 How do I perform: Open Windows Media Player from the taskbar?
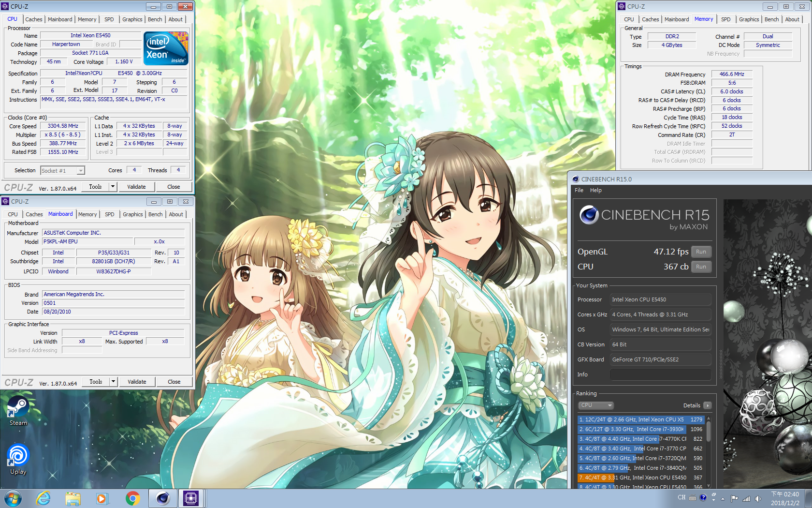[101, 498]
